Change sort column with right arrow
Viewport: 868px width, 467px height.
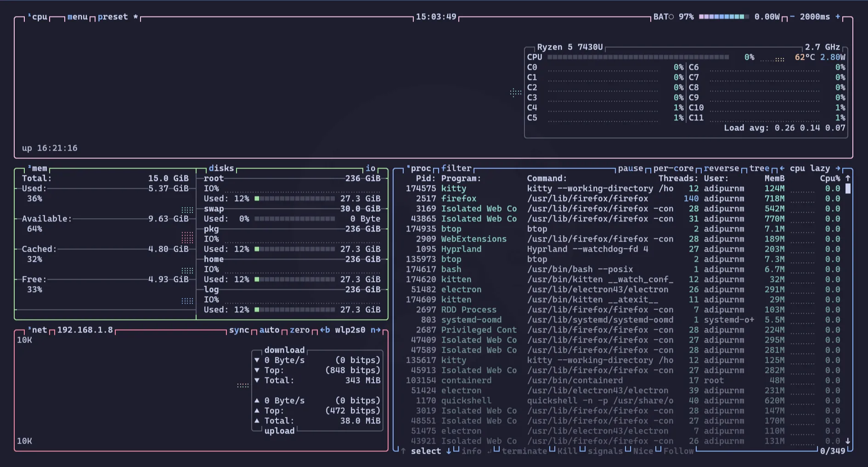coord(838,169)
